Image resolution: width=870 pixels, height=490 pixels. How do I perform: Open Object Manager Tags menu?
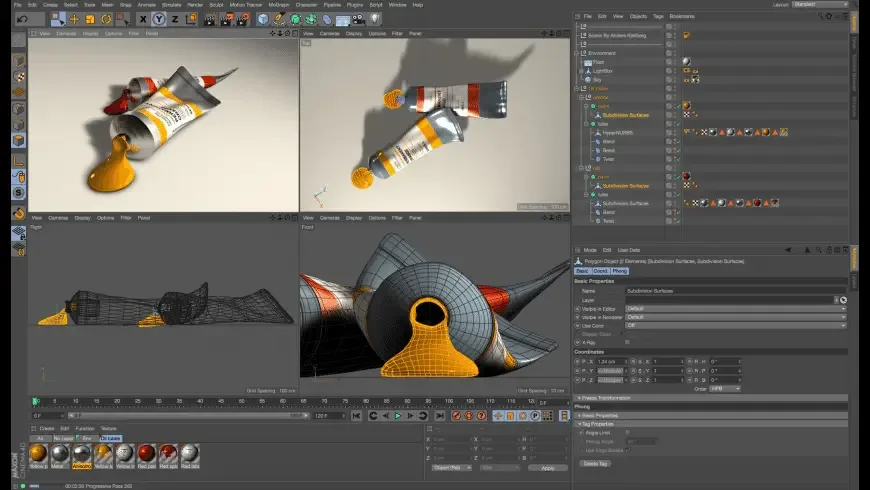click(658, 16)
